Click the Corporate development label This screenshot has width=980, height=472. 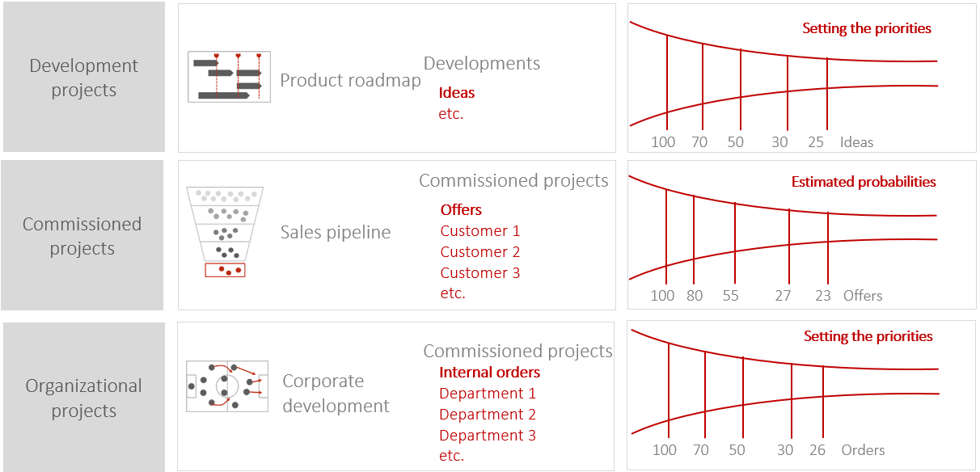click(336, 394)
